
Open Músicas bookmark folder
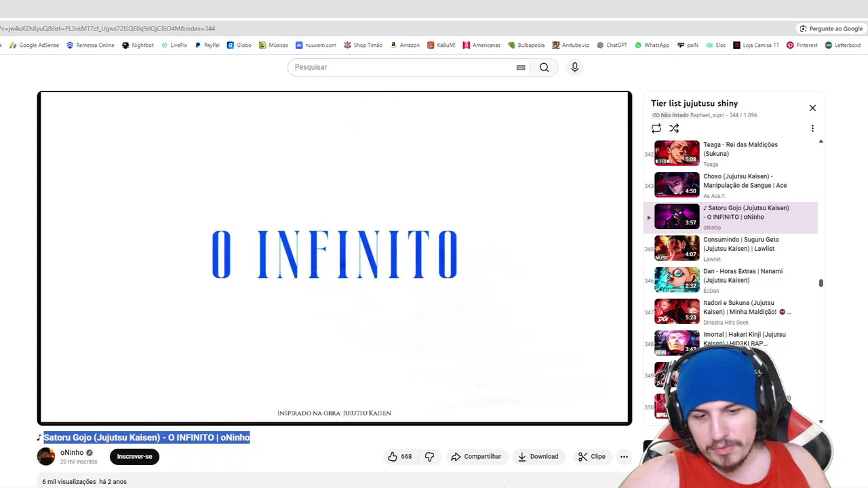pyautogui.click(x=273, y=45)
